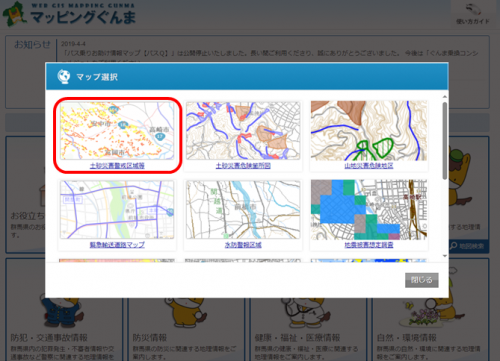Open the 防災情報 category card

pyautogui.click(x=186, y=310)
